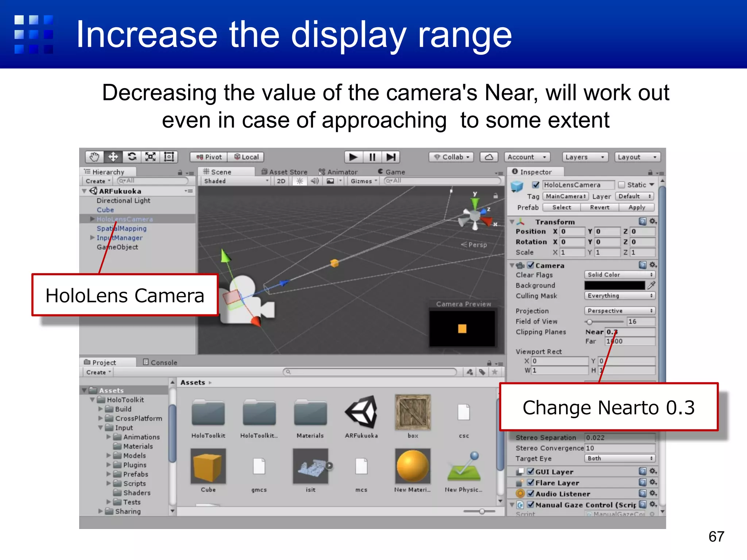This screenshot has width=747, height=560.
Task: Select the Rotate tool
Action: 132,157
